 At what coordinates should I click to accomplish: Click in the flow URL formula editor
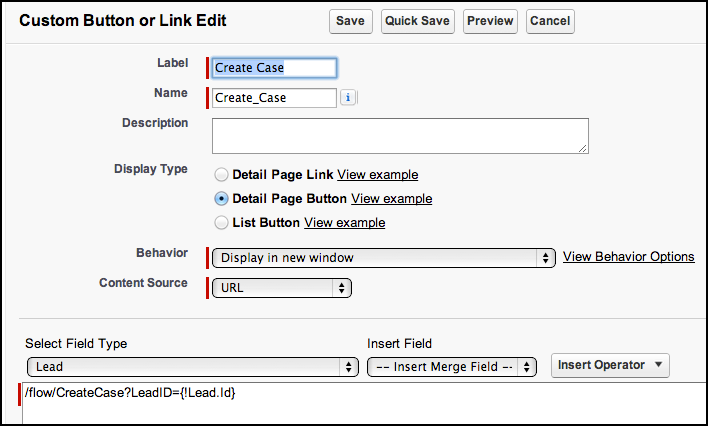coord(365,403)
